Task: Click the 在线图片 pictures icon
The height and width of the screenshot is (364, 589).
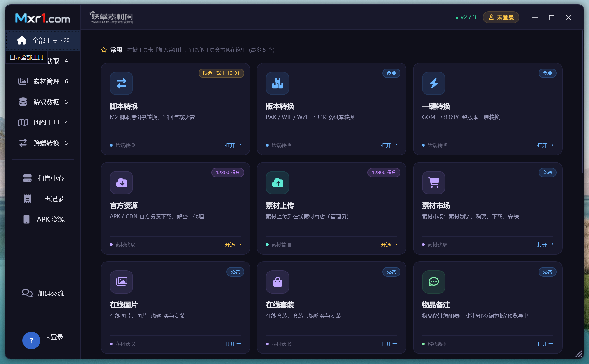Action: tap(121, 282)
